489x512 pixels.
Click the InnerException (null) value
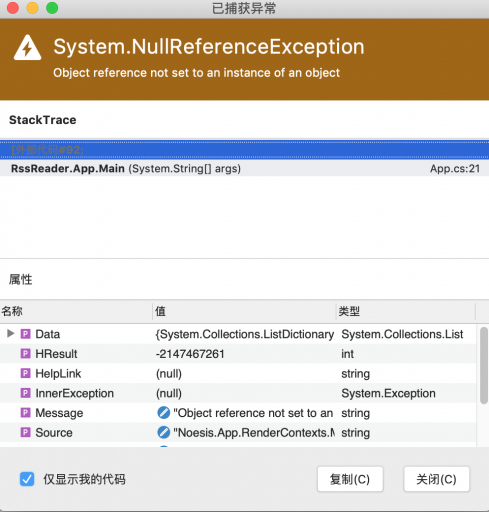tap(169, 393)
